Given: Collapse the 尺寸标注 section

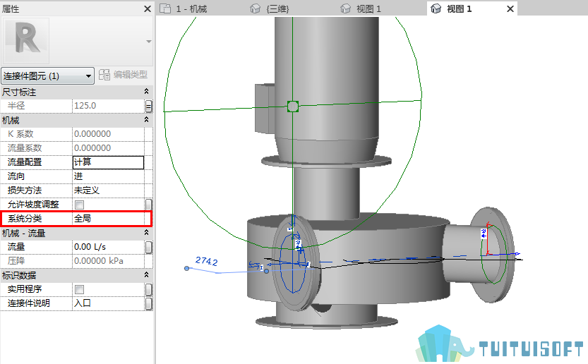Looking at the screenshot, I should [147, 92].
